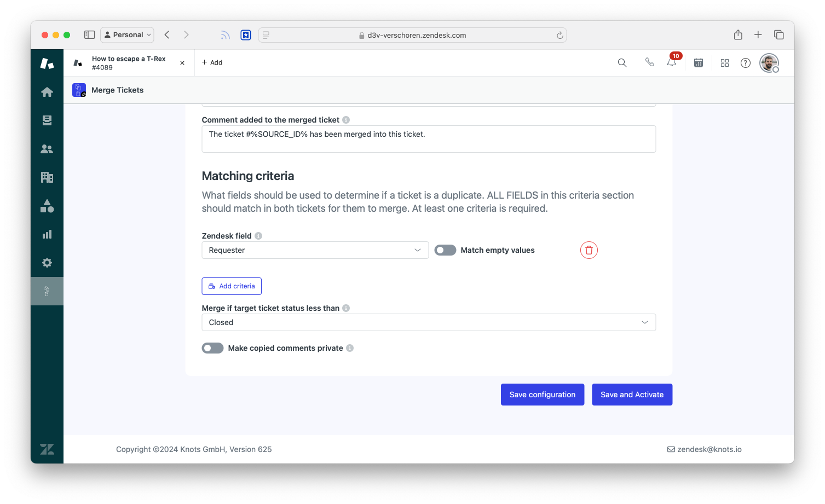Image resolution: width=825 pixels, height=504 pixels.
Task: Open the Safari share button
Action: (738, 35)
